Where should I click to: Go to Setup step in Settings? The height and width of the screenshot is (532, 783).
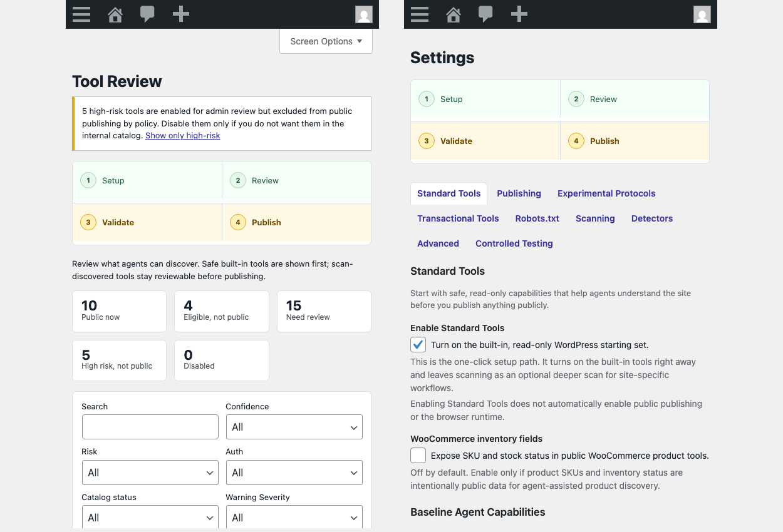click(485, 99)
